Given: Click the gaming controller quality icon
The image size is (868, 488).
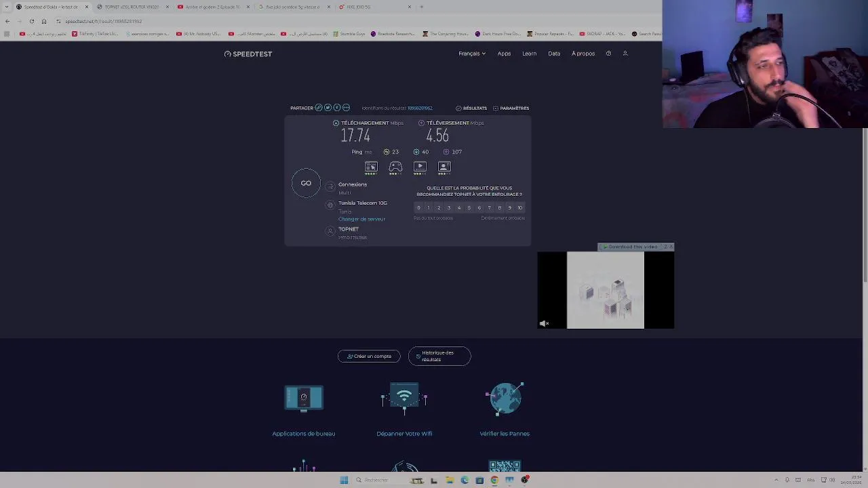Looking at the screenshot, I should (395, 167).
